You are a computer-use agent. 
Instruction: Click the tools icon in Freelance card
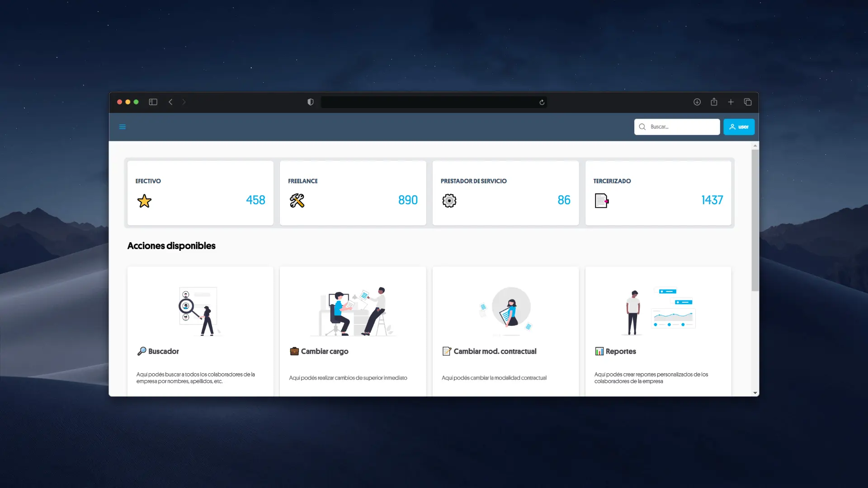(297, 201)
